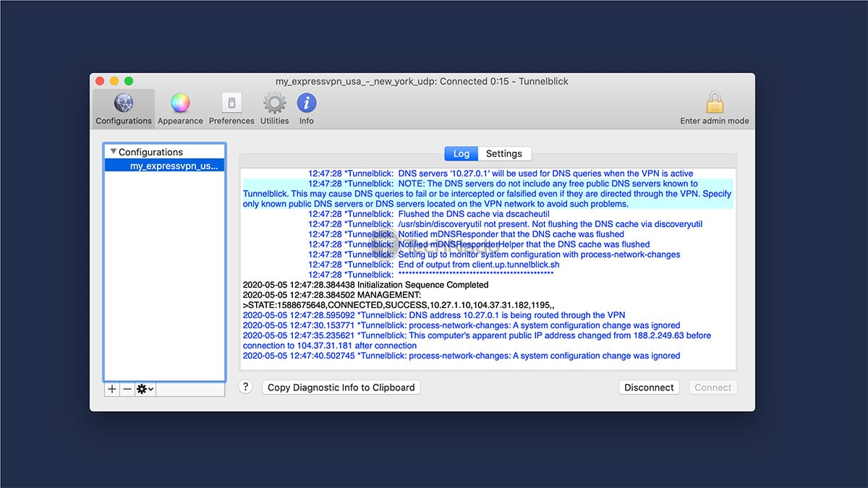Open the Configurations toolbar pane
Viewport: 868px width, 488px height.
click(124, 108)
